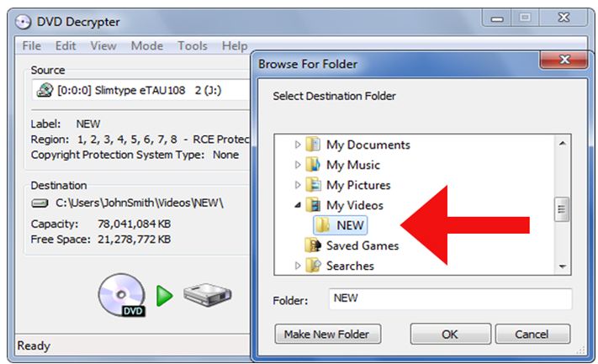Select the NEW folder in the tree

coord(341,225)
